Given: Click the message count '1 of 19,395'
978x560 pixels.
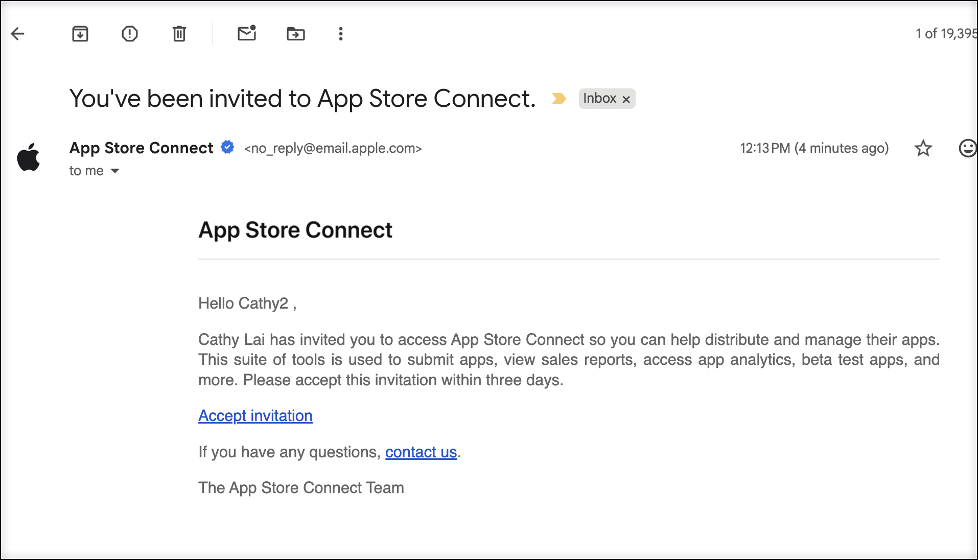Looking at the screenshot, I should tap(945, 33).
